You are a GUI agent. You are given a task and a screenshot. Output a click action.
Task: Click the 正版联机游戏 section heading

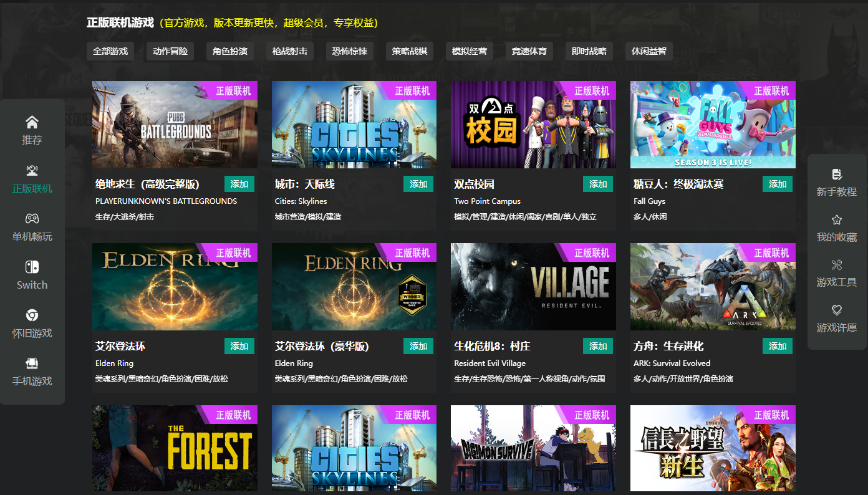click(120, 22)
